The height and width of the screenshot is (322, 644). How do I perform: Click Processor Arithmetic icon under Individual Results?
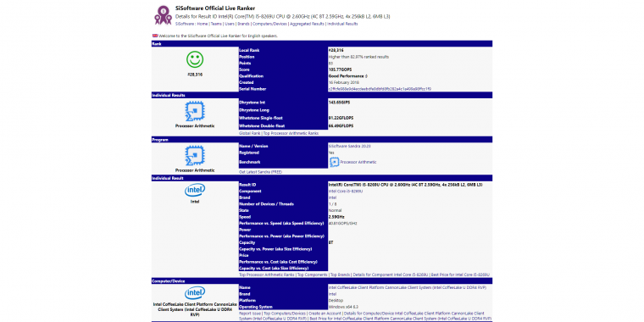point(195,112)
